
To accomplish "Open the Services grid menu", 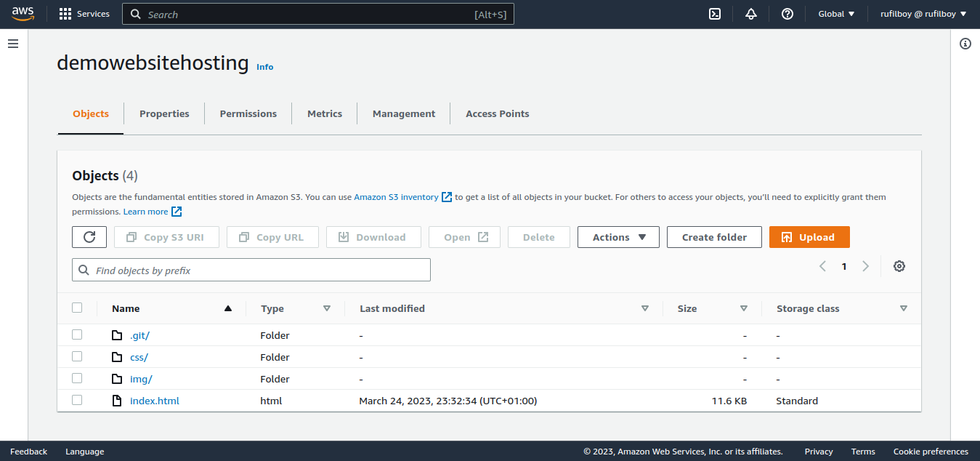I will (x=84, y=14).
